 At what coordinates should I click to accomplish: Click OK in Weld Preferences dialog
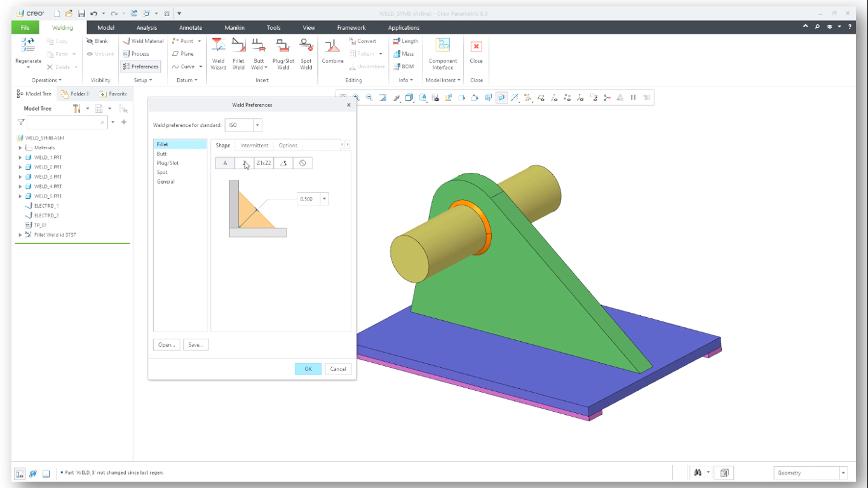[x=308, y=369]
